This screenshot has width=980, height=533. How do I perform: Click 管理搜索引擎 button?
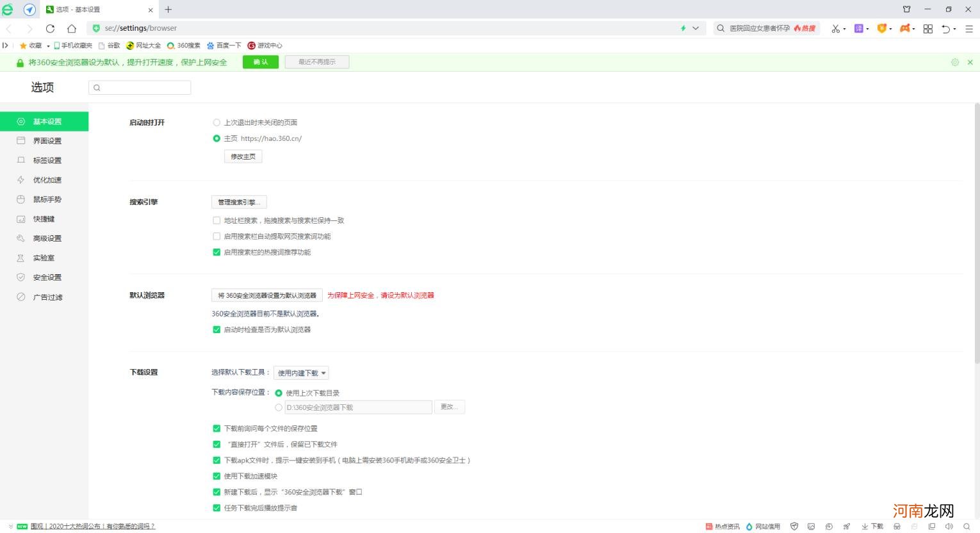coord(239,202)
